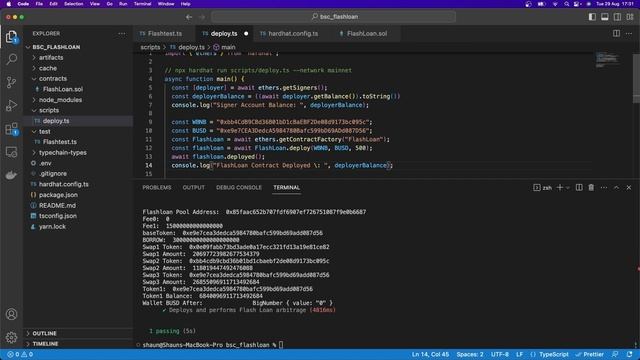Switch to Flashtest.ts editor tab
The width and height of the screenshot is (640, 360).
click(164, 33)
